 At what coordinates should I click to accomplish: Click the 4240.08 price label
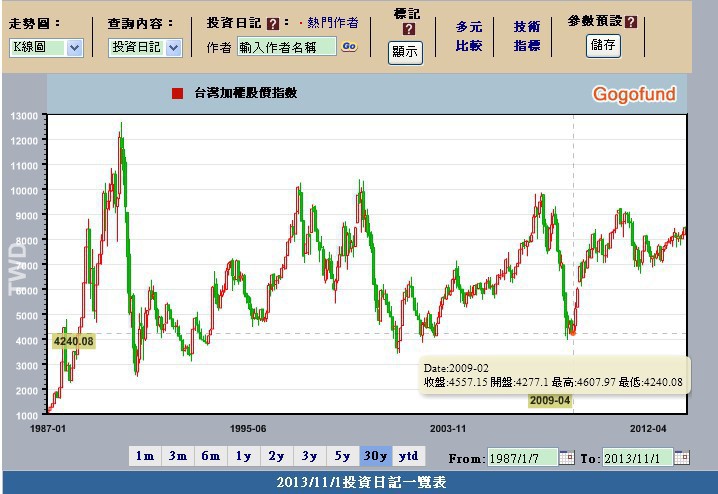pos(73,341)
